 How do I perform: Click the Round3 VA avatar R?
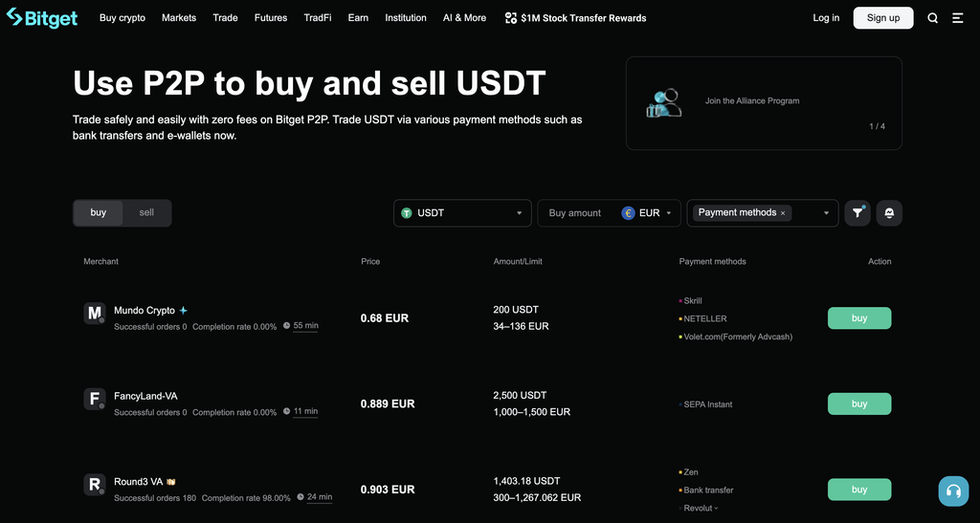coord(95,485)
